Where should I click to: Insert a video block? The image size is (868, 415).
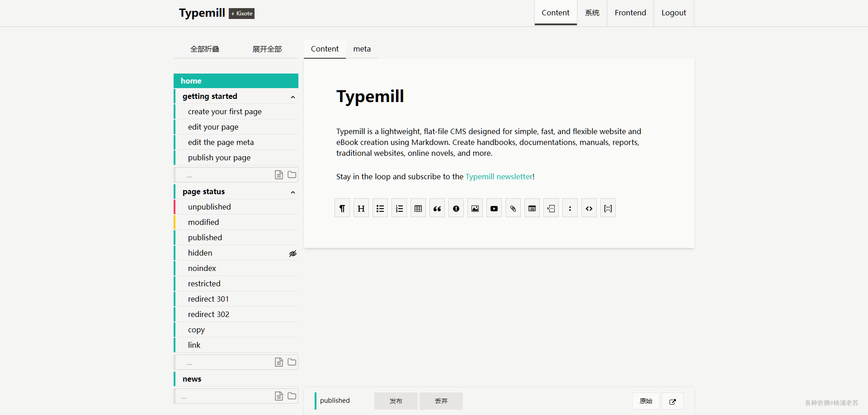pyautogui.click(x=494, y=208)
